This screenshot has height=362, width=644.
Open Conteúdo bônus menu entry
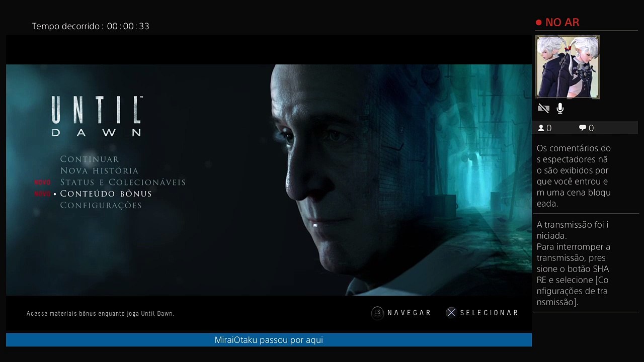(106, 194)
